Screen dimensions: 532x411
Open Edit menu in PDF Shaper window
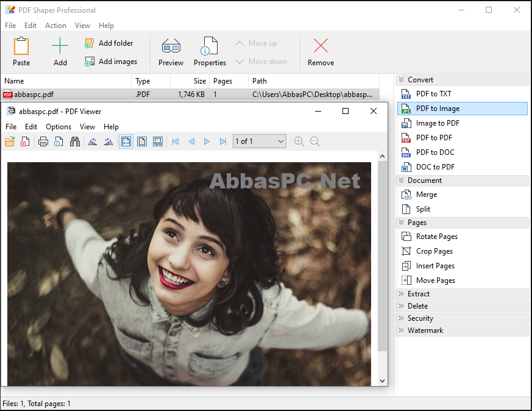(30, 26)
